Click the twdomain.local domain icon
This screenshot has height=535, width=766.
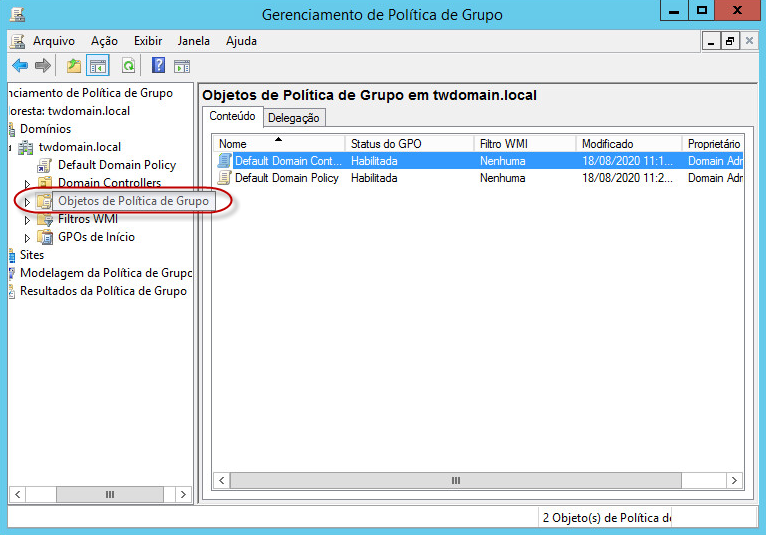tap(25, 148)
